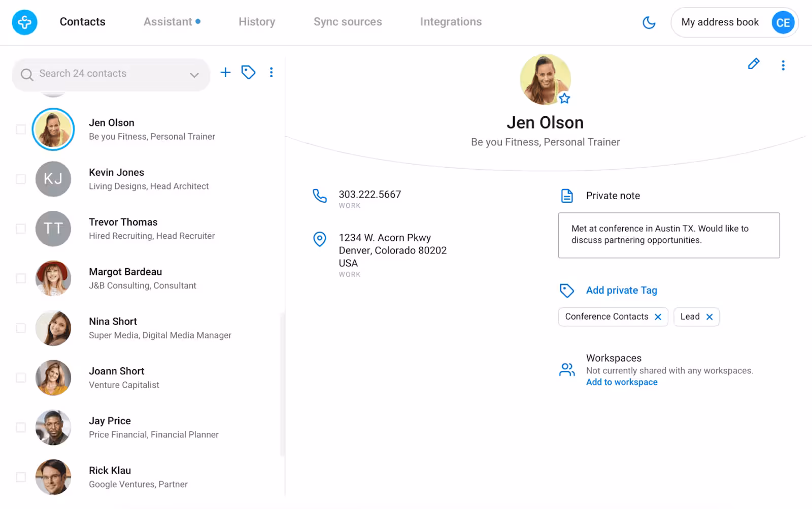Check the box for Jay Price
812x509 pixels.
pos(21,428)
